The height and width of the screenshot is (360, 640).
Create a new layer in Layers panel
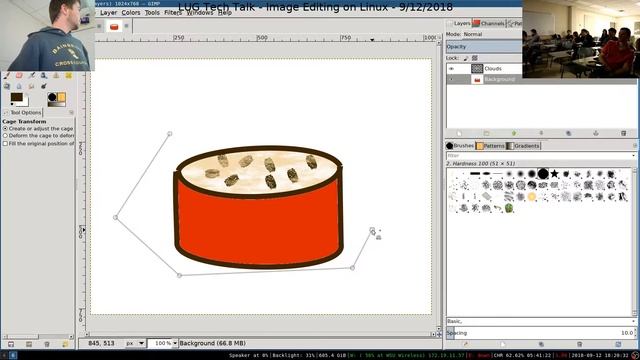tap(459, 133)
